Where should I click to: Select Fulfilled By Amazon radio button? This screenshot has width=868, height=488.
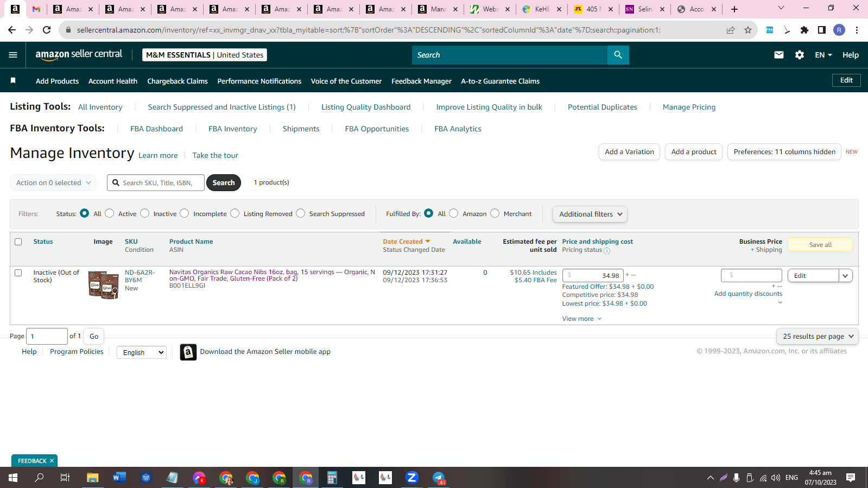(454, 213)
